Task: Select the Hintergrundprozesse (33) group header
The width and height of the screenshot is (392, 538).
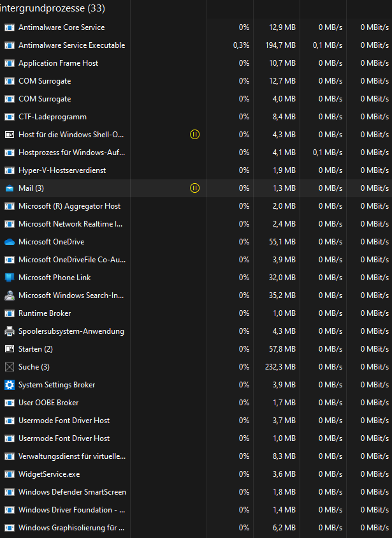Action: tap(52, 8)
